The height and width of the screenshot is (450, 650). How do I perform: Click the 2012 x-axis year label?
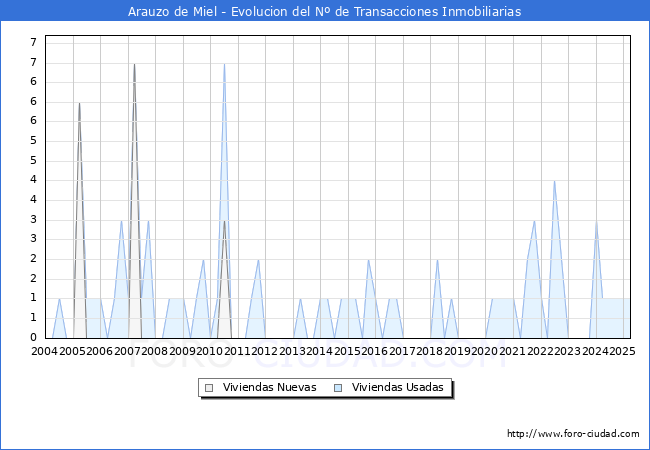pos(264,351)
